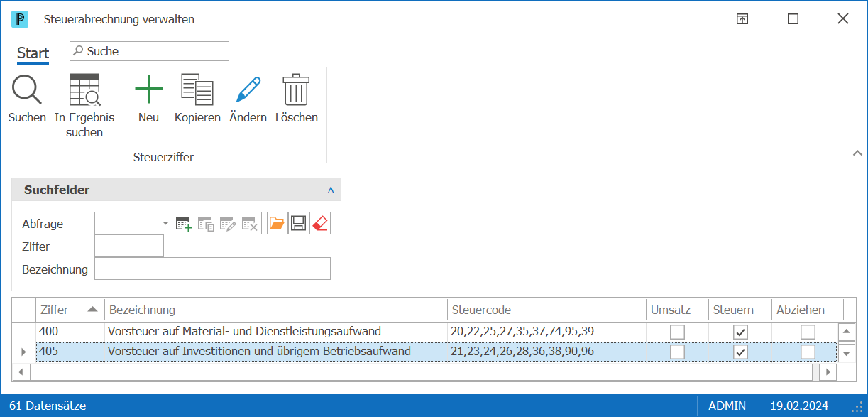
Task: Click cell with Ziffer 400
Action: [70, 331]
